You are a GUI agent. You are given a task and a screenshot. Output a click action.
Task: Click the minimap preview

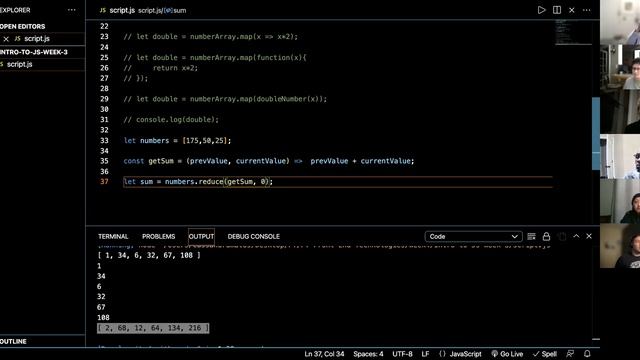coord(573,32)
